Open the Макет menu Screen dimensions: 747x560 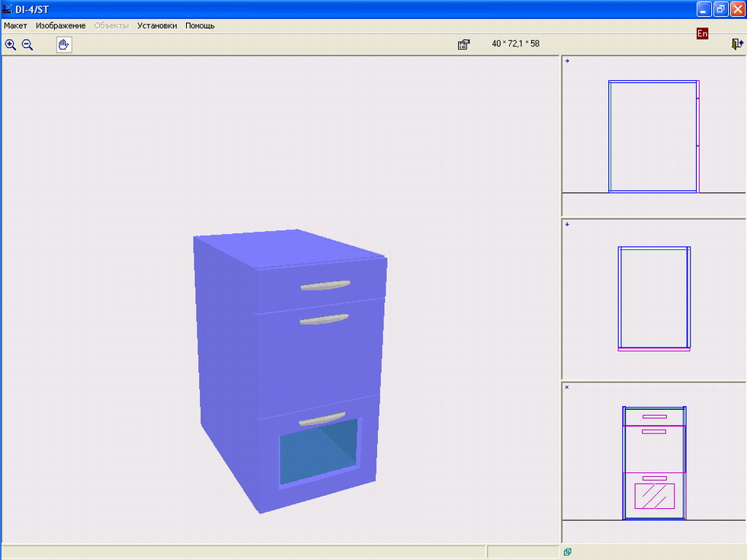[15, 26]
